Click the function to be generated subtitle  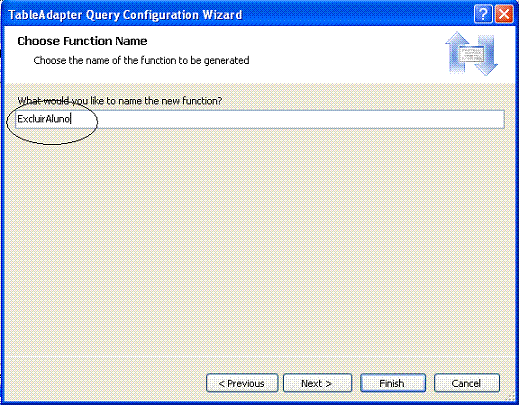point(141,60)
